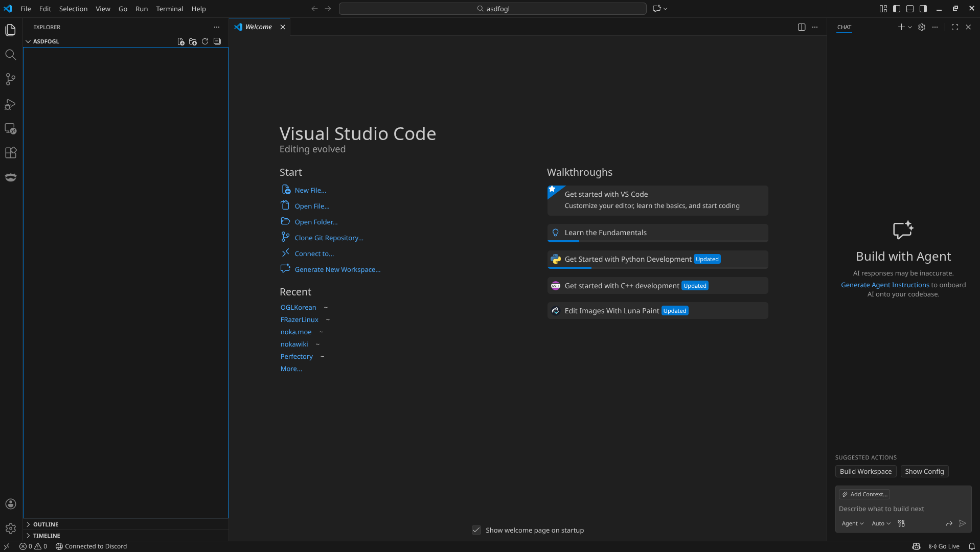980x552 pixels.
Task: Open the Run and Debug view
Action: tap(10, 104)
